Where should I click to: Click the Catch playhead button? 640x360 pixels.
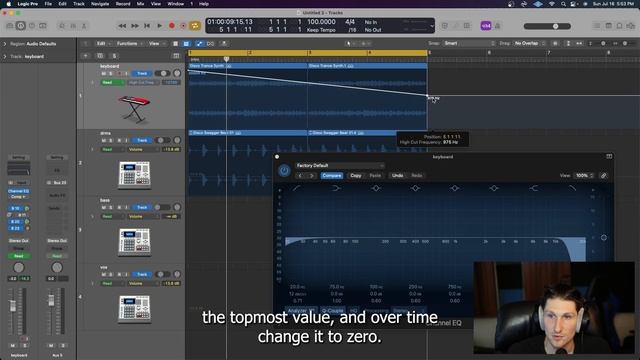[224, 43]
